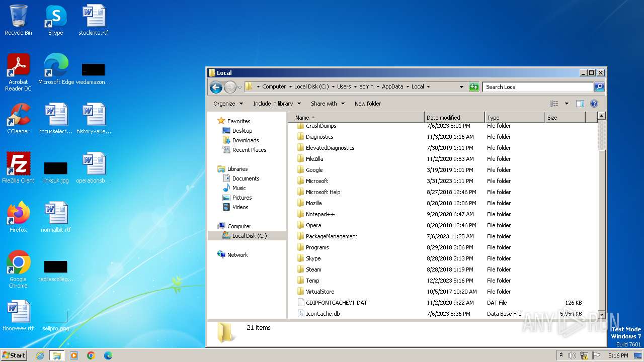Screen dimensions: 644x362
Task: Click the Explorer Forward navigation arrow
Action: click(x=230, y=87)
